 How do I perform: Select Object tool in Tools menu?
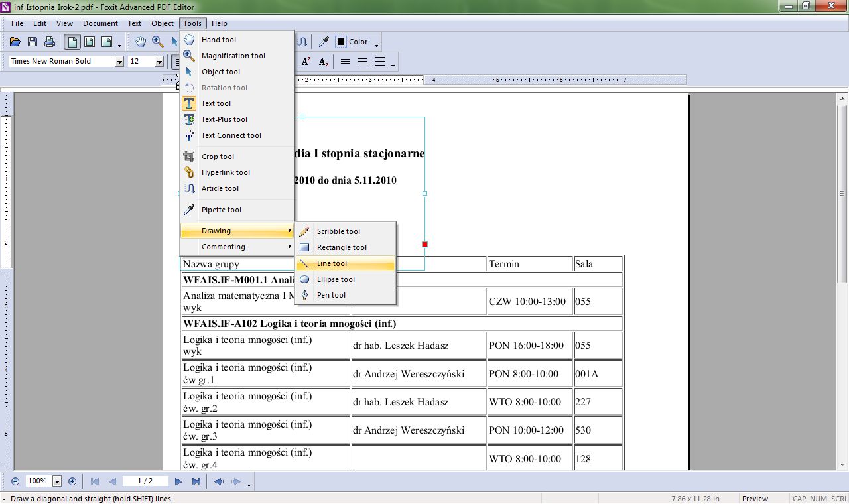(x=237, y=72)
